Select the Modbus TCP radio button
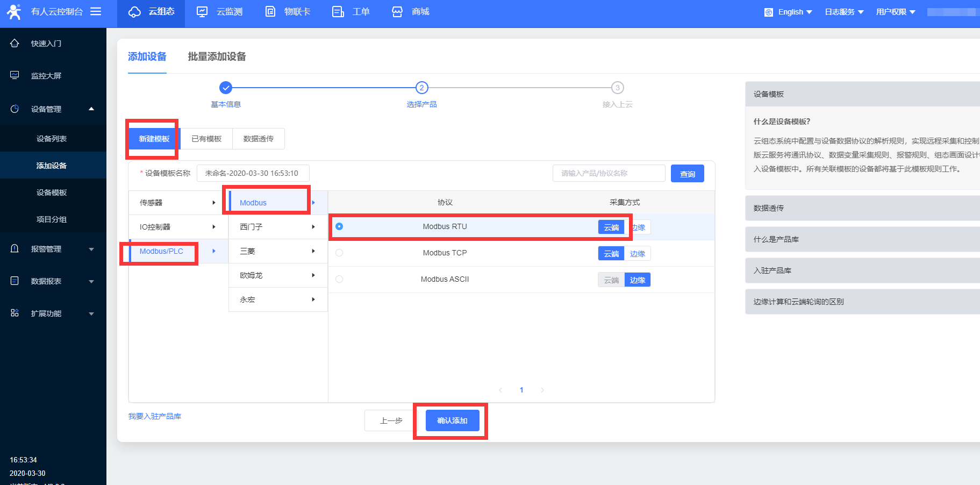Screen dimensions: 980x485 (x=339, y=253)
